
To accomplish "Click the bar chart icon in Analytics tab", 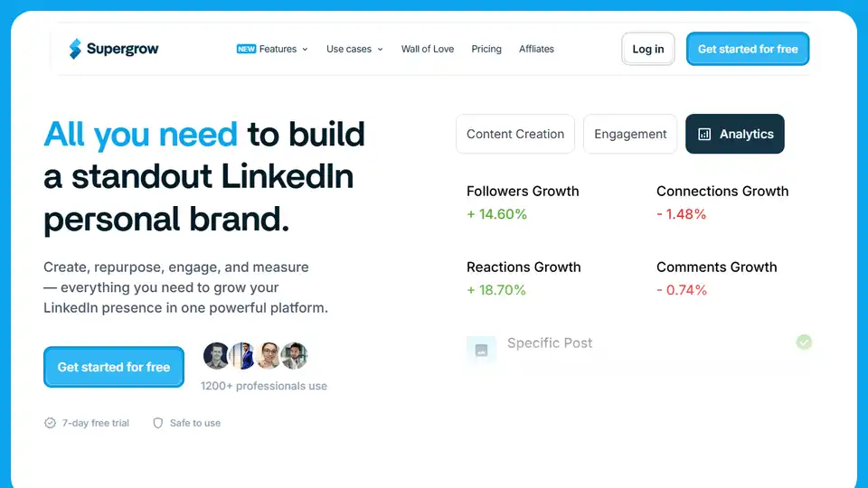I will click(x=705, y=135).
